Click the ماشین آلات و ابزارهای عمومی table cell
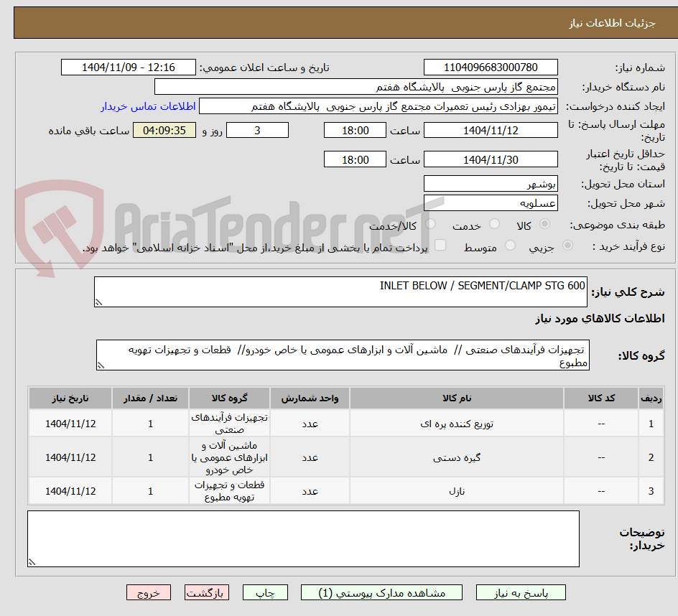678x616 pixels. pyautogui.click(x=229, y=457)
